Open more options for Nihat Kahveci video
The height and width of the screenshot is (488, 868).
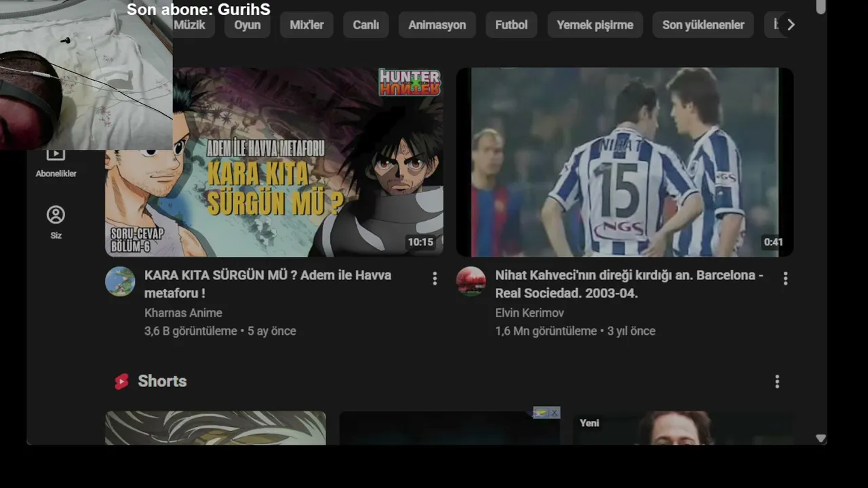pyautogui.click(x=785, y=279)
